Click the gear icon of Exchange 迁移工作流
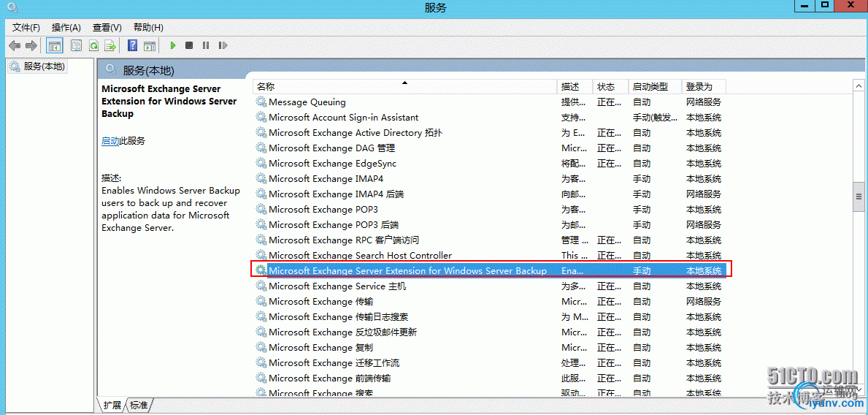Screen dimensions: 868x415 coord(261,363)
